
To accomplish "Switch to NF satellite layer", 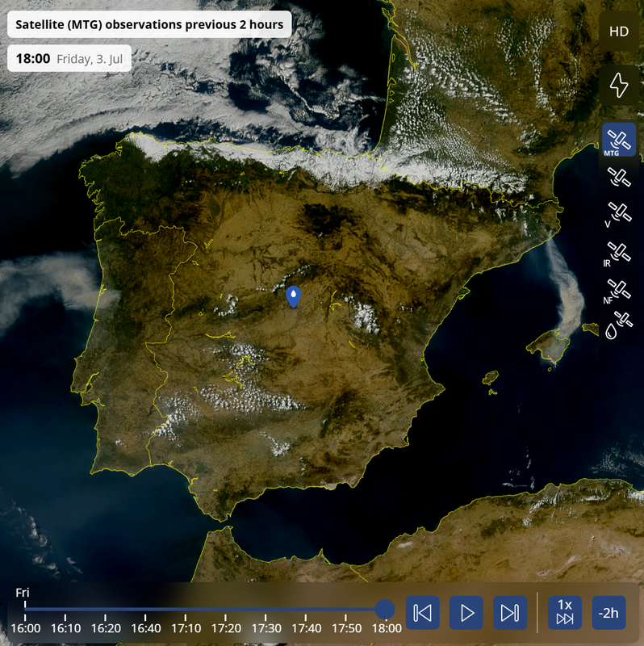I will coord(617,292).
